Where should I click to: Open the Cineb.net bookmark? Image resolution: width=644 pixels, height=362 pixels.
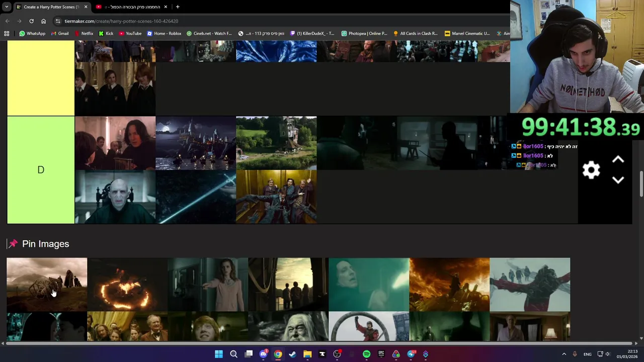click(x=209, y=34)
